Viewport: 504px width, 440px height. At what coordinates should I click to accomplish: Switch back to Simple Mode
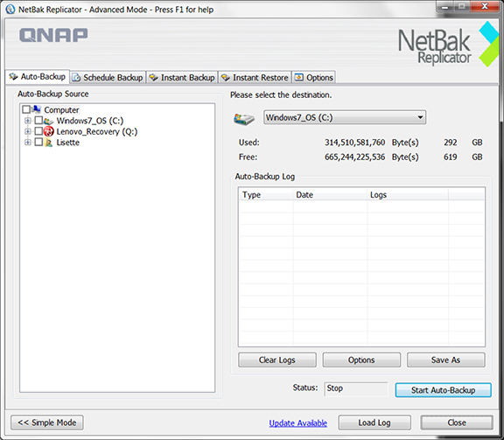point(47,423)
